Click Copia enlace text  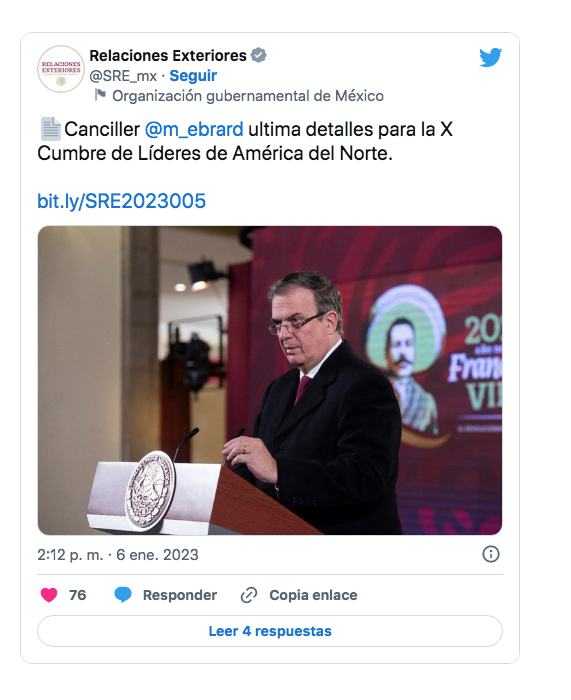click(313, 595)
